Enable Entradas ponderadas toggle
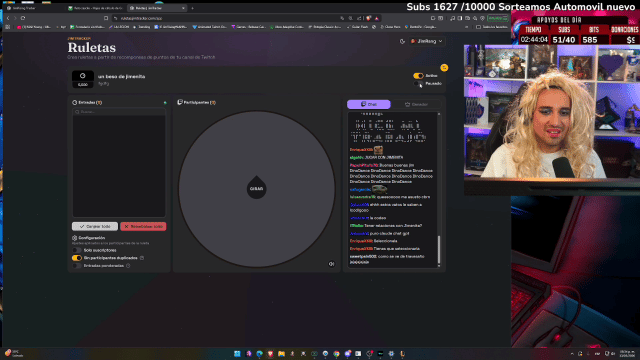The image size is (640, 360). (77, 266)
